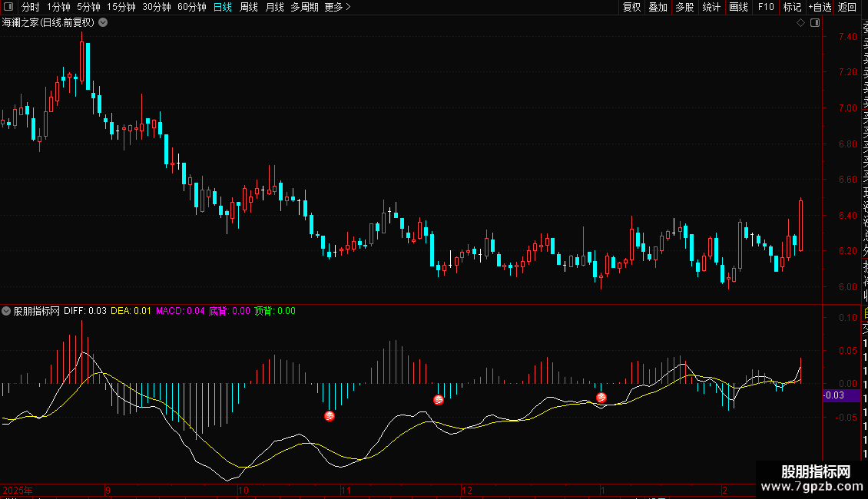
Task: Click the 2025年 label on the time axis
Action: 18,490
